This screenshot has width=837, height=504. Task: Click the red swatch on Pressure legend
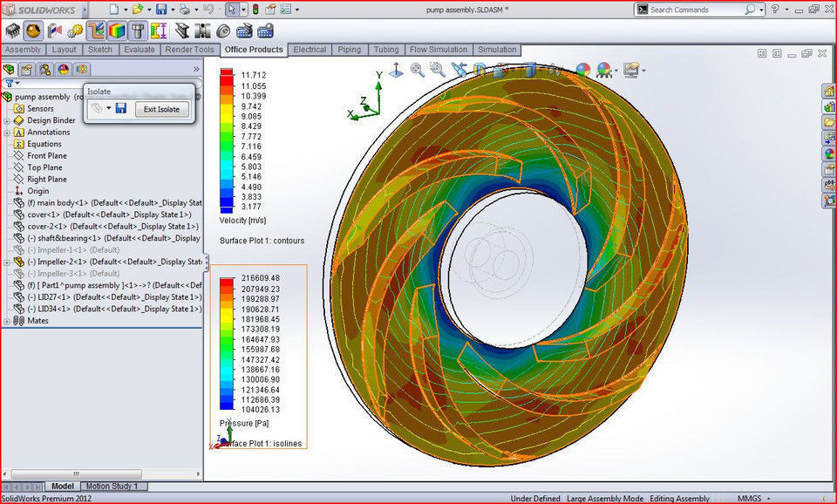(226, 281)
